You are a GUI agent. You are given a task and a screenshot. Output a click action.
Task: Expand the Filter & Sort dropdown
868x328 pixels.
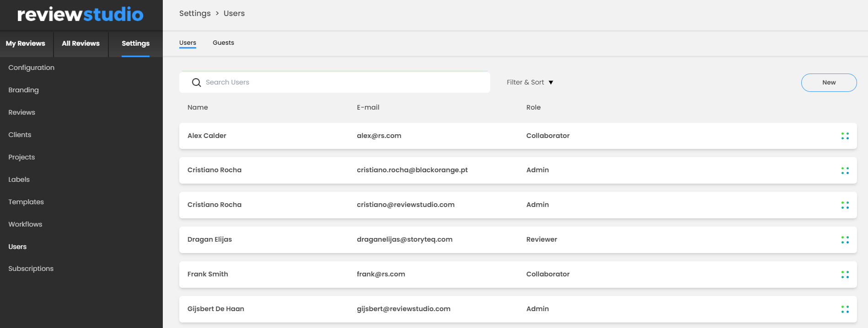(530, 82)
